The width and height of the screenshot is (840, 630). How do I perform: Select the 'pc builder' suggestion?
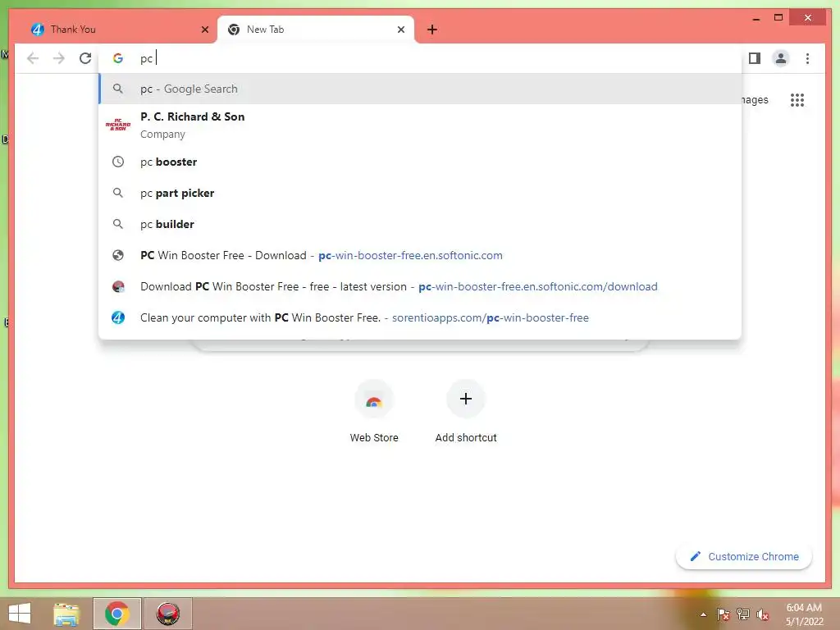(420, 224)
